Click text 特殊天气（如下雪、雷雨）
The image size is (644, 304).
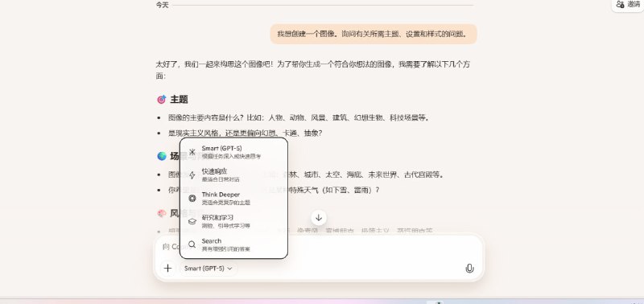pos(335,191)
